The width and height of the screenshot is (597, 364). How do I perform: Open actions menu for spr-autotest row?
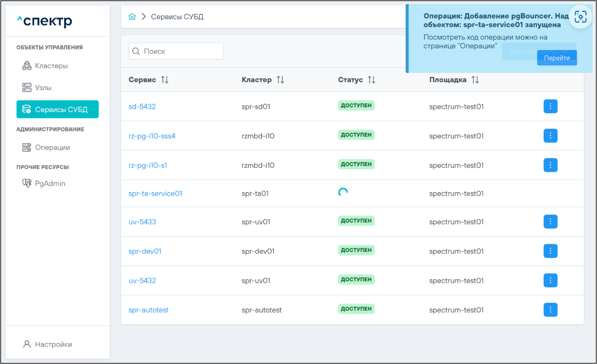550,310
